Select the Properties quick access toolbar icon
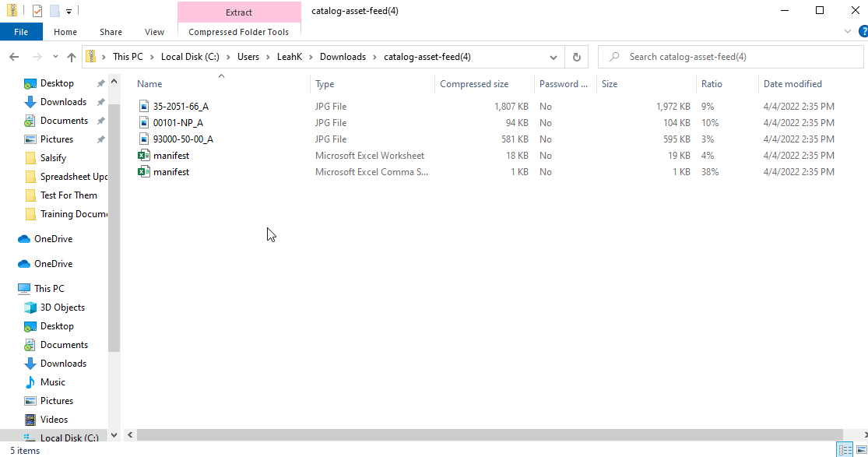868x457 pixels. pyautogui.click(x=37, y=11)
